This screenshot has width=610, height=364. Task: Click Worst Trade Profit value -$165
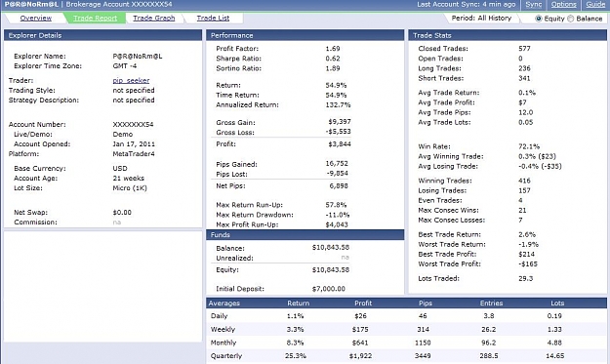click(528, 263)
